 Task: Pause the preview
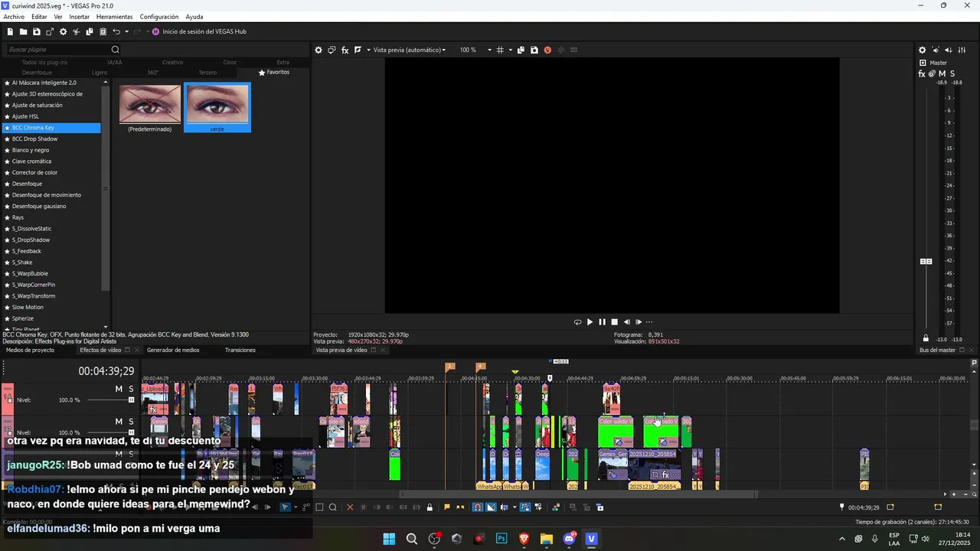click(602, 322)
